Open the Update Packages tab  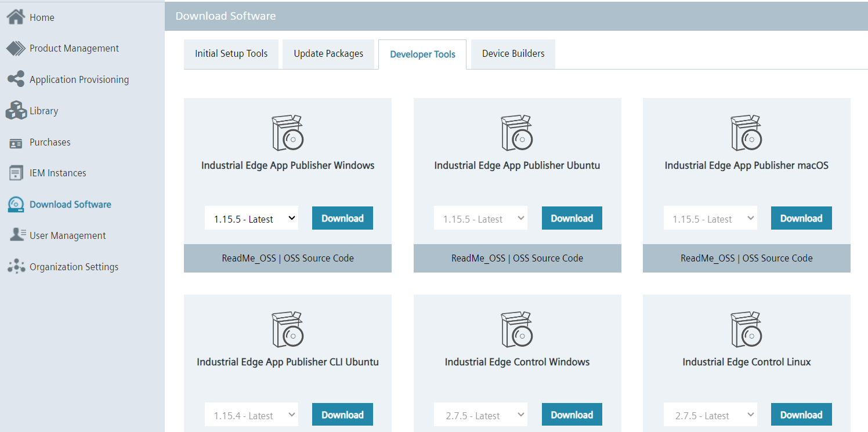328,53
